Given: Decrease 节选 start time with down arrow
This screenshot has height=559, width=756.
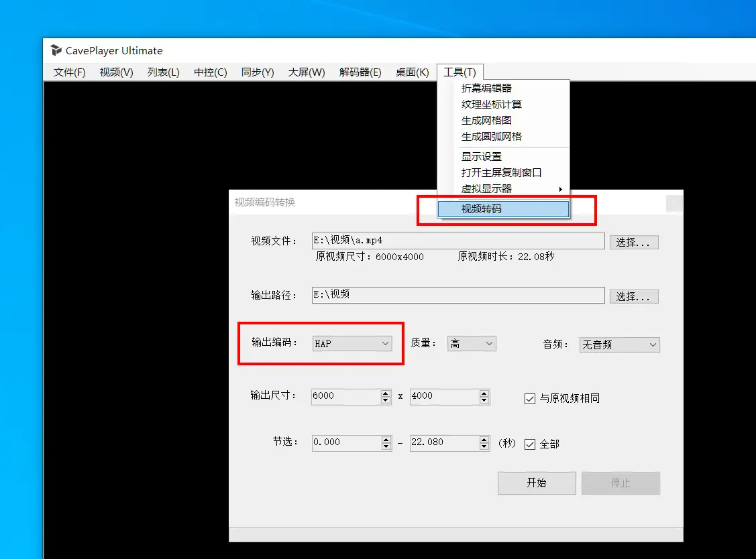Looking at the screenshot, I should pos(386,446).
